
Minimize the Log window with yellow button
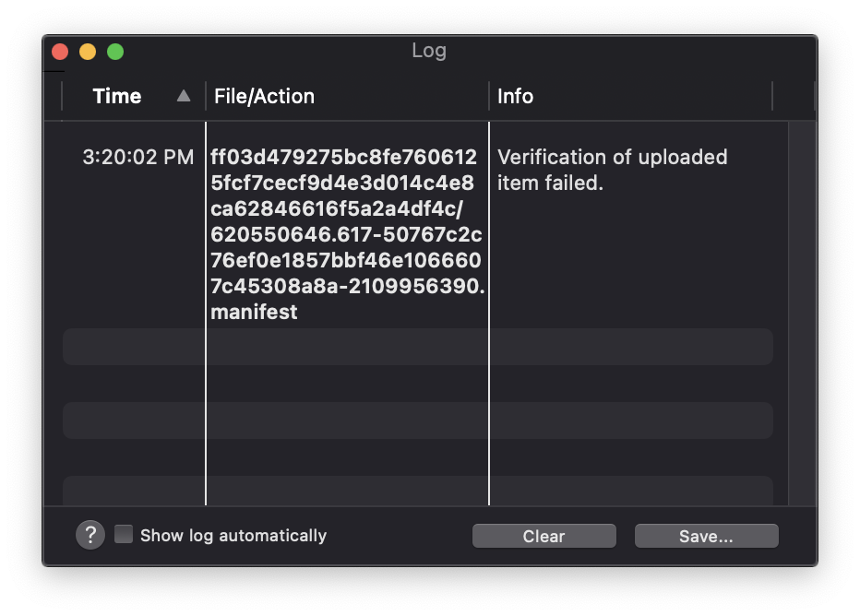pyautogui.click(x=88, y=52)
